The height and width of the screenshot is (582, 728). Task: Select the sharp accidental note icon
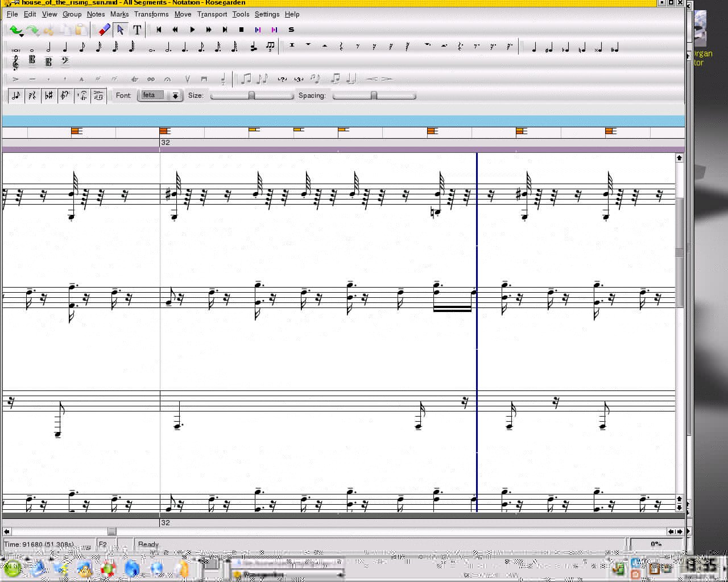[549, 48]
